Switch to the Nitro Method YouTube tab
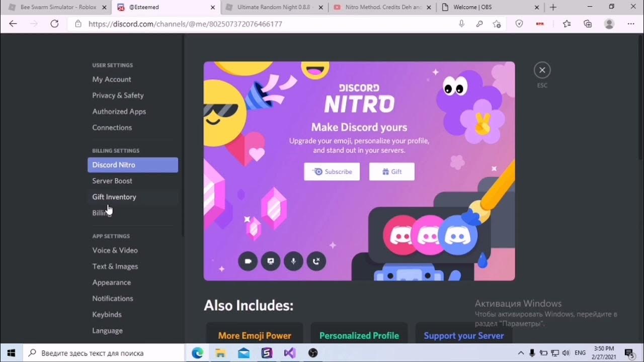644x362 pixels. [383, 7]
